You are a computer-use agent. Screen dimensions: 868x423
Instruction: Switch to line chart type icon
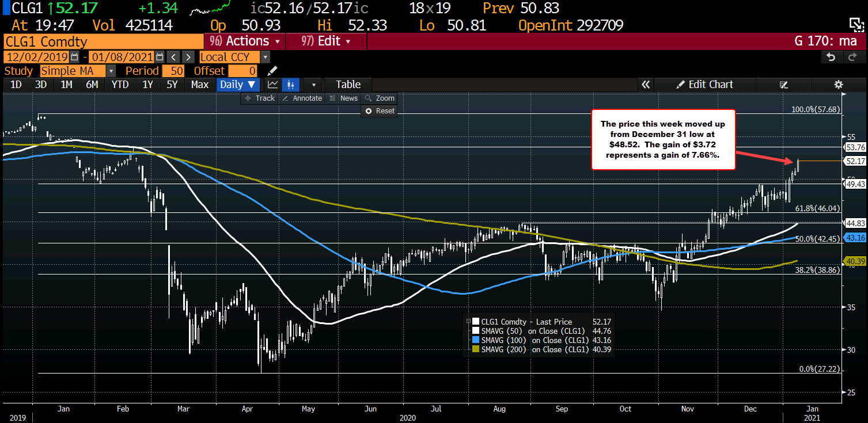click(x=273, y=85)
